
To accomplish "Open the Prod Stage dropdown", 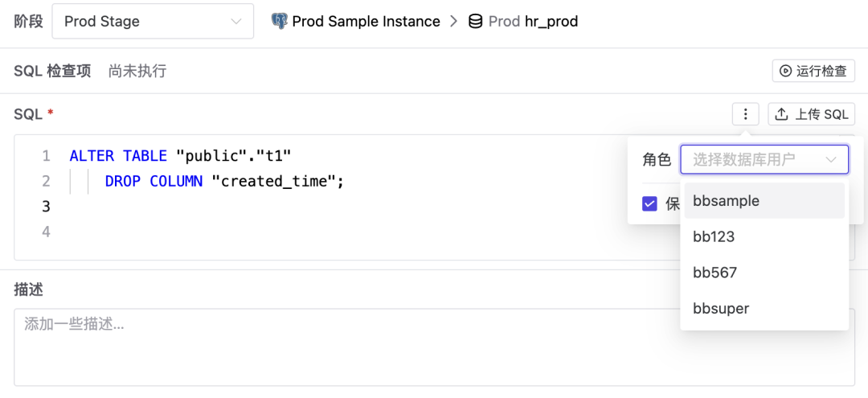I will pos(153,22).
